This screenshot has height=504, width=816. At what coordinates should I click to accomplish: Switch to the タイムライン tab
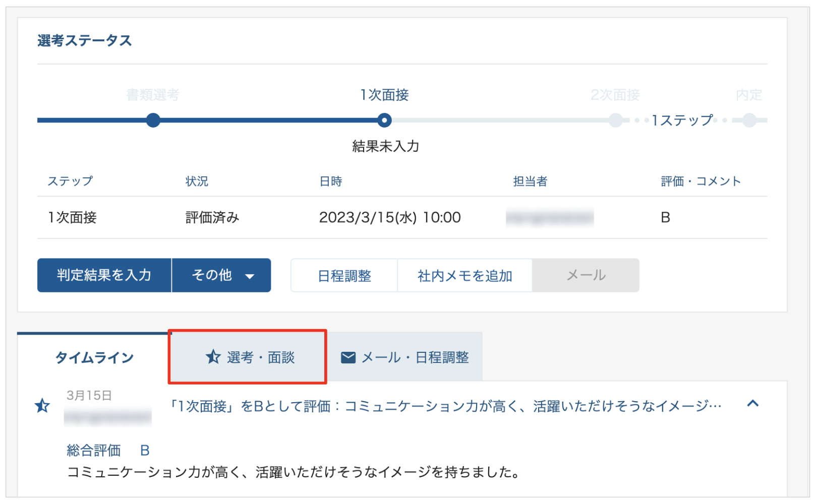pyautogui.click(x=94, y=357)
